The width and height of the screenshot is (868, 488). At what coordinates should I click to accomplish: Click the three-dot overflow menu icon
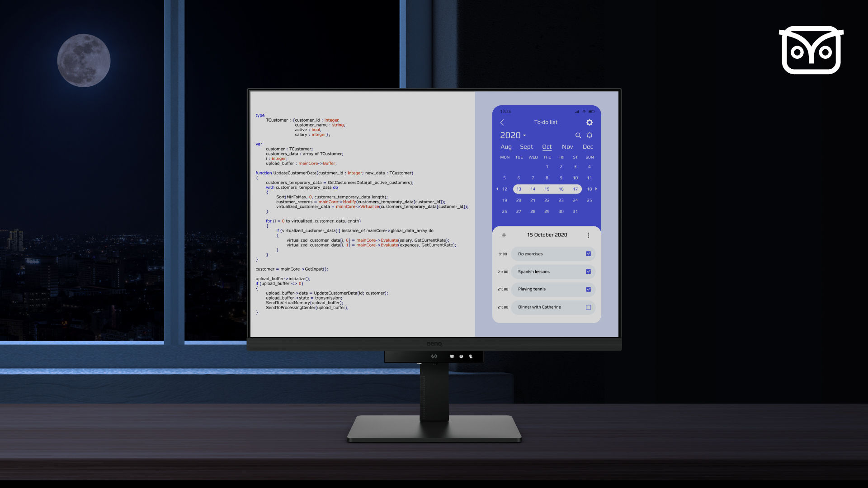589,235
